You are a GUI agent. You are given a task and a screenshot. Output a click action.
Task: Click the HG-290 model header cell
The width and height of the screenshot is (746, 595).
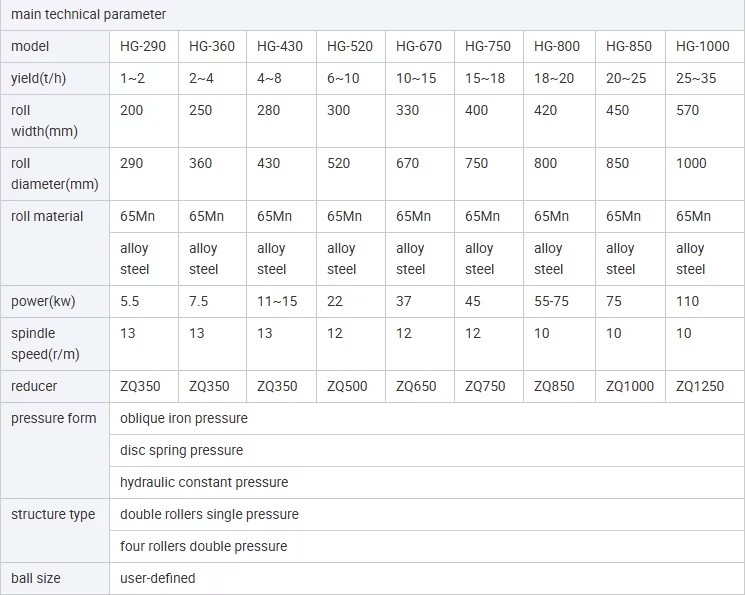[143, 46]
